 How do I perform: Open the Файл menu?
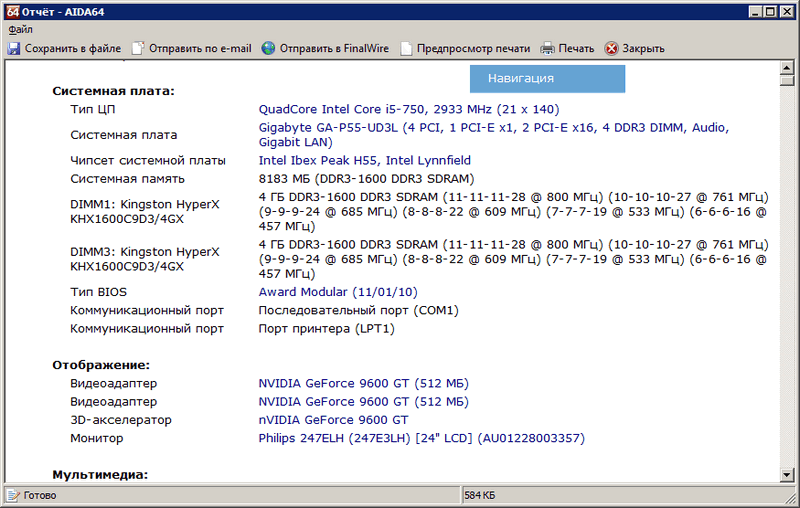tap(21, 29)
